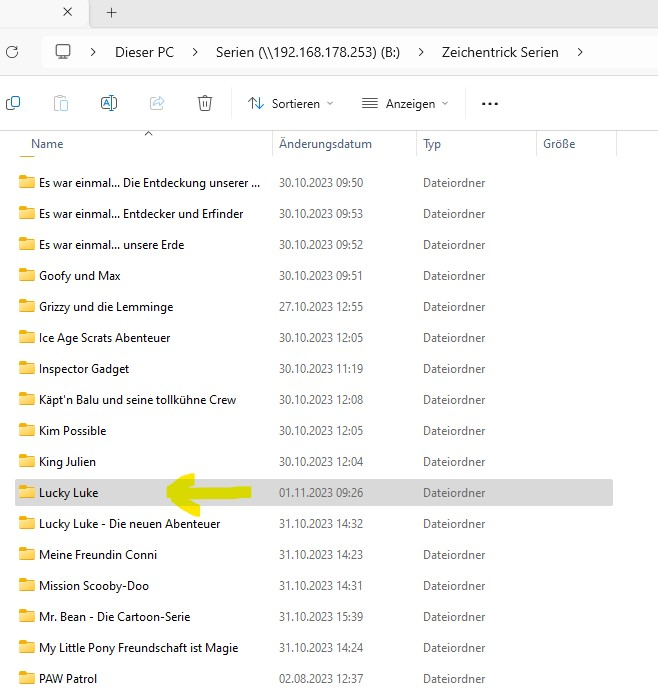The height and width of the screenshot is (692, 658).
Task: Sort by the Typ column header
Action: 432,144
